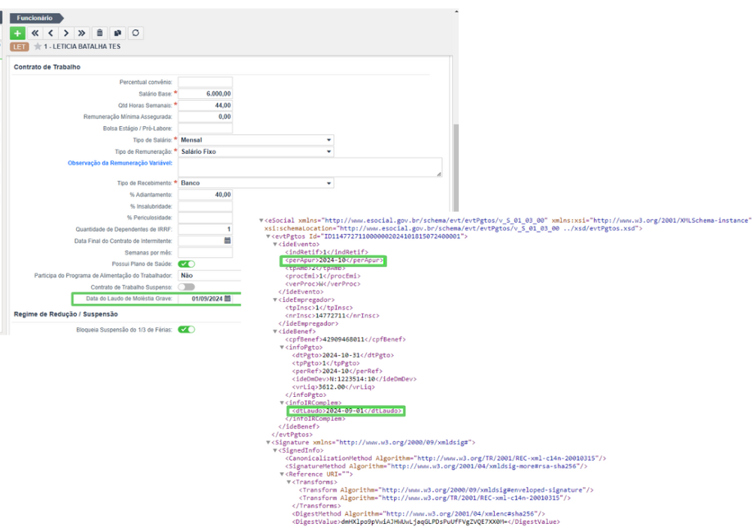Jump to last record with double-right arrow
The width and height of the screenshot is (756, 532).
coord(81,34)
